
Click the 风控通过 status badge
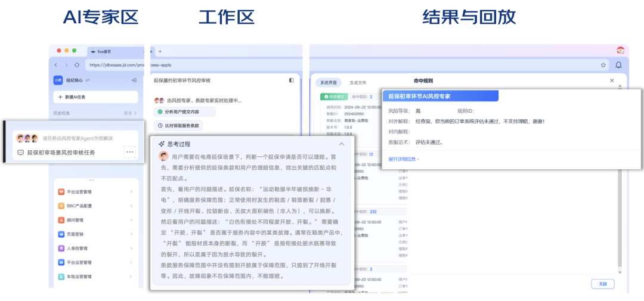[333, 97]
